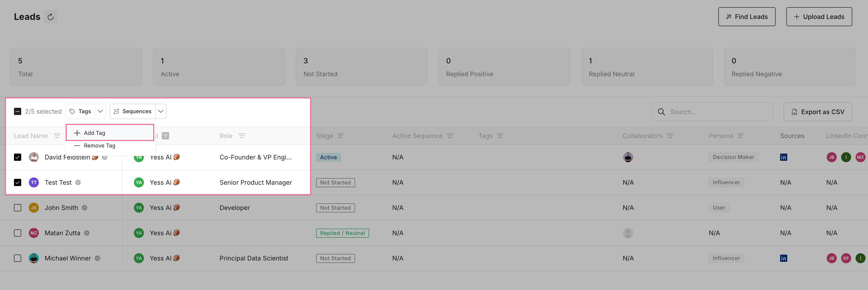Viewport: 868px width, 290px height.
Task: Select the John Smith lead checkbox
Action: coord(18,208)
